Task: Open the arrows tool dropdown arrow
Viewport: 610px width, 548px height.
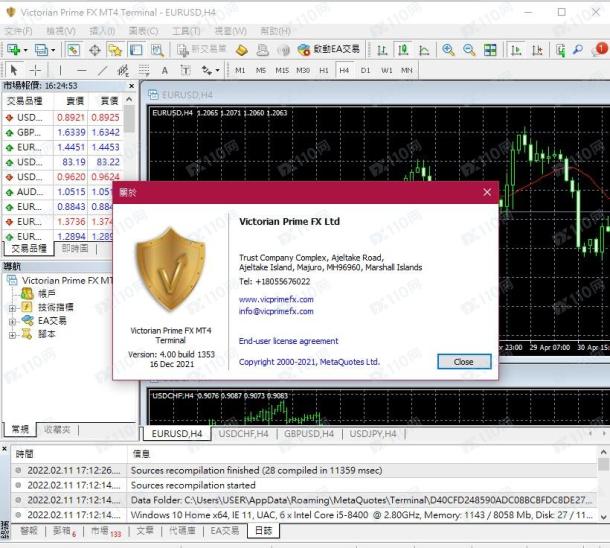Action: pos(217,70)
